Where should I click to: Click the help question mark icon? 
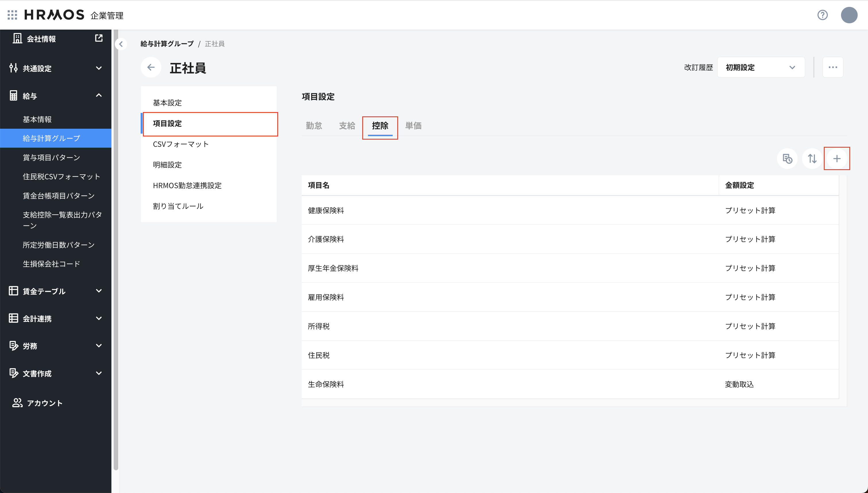[x=822, y=15]
